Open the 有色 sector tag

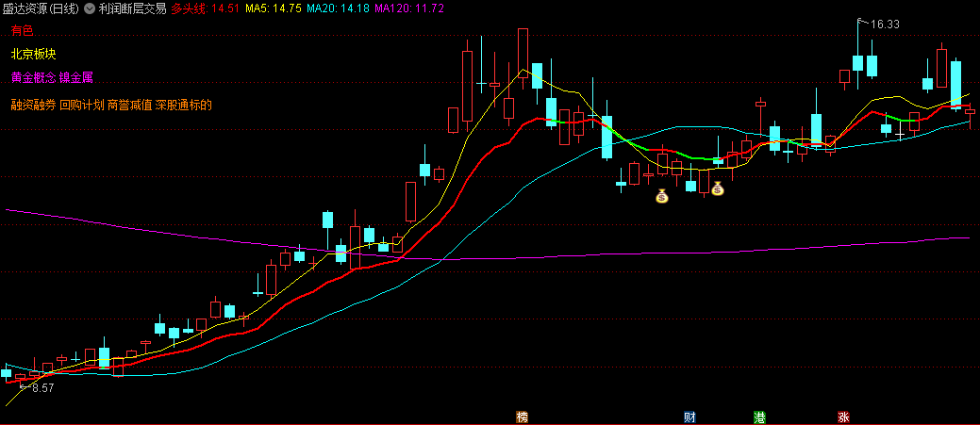click(x=22, y=30)
